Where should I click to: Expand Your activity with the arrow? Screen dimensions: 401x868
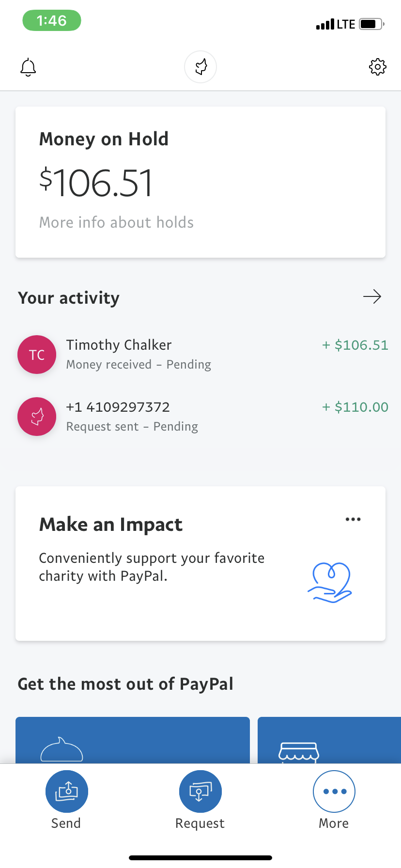(372, 296)
